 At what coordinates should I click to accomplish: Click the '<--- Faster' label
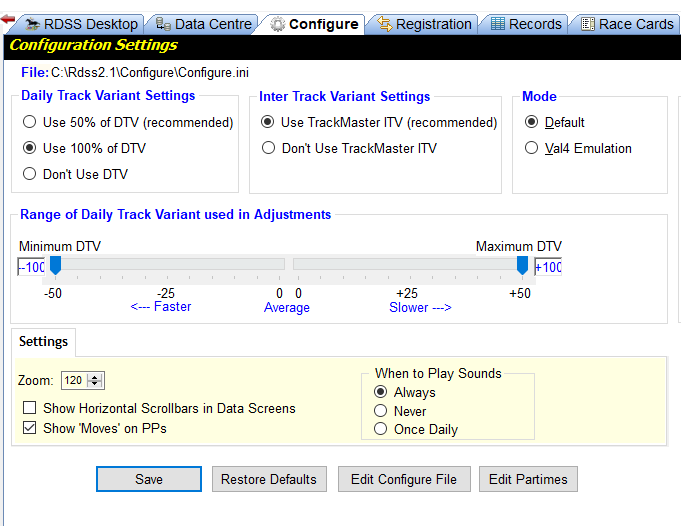click(x=161, y=307)
